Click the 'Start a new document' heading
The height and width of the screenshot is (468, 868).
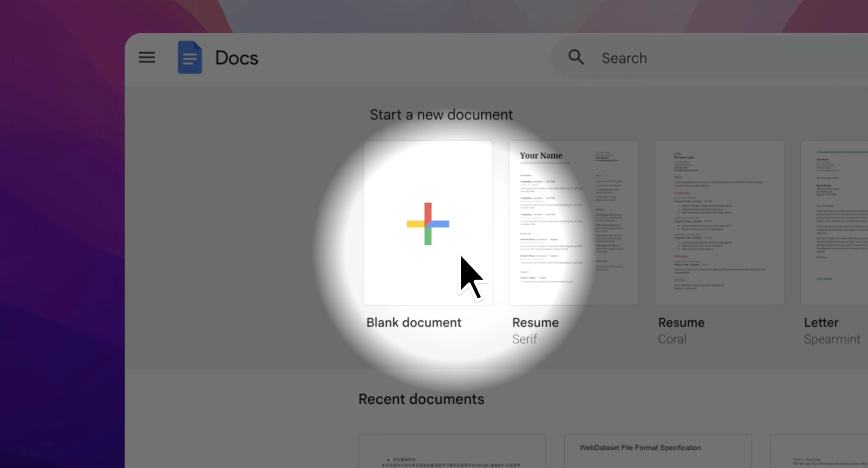[x=441, y=114]
